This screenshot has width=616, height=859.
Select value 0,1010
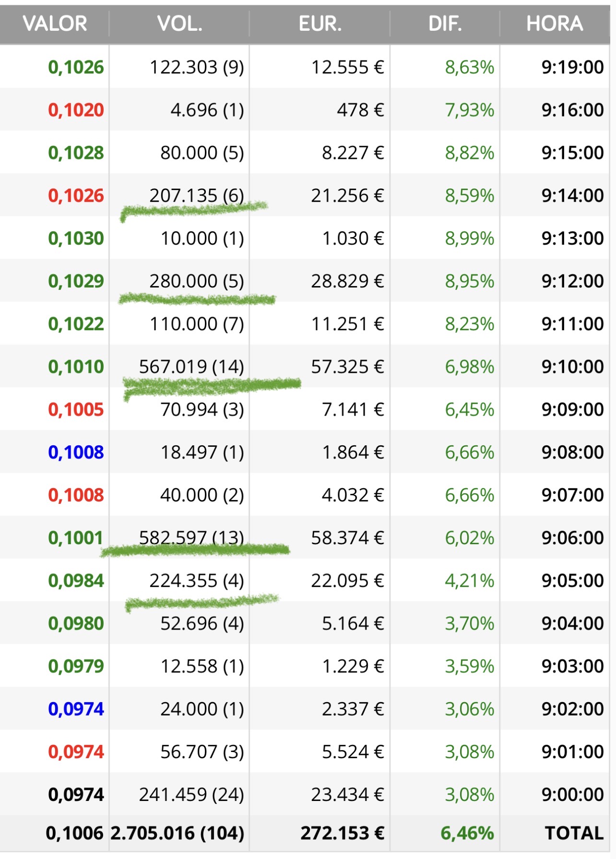[x=76, y=367]
